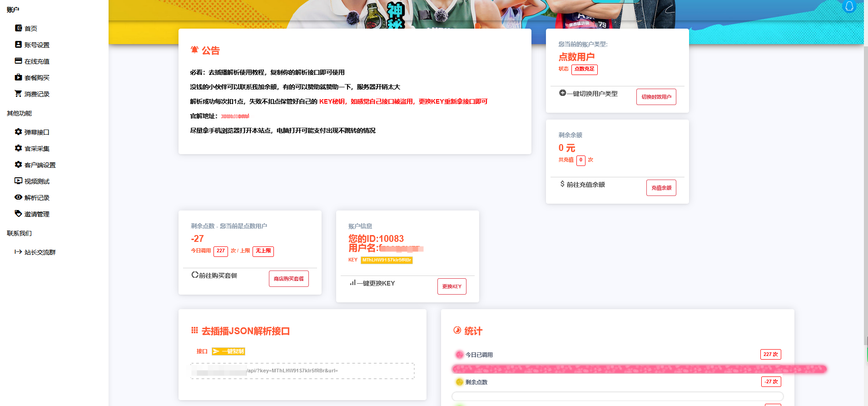Click the 账户信息 card label
This screenshot has height=406, width=868.
360,226
